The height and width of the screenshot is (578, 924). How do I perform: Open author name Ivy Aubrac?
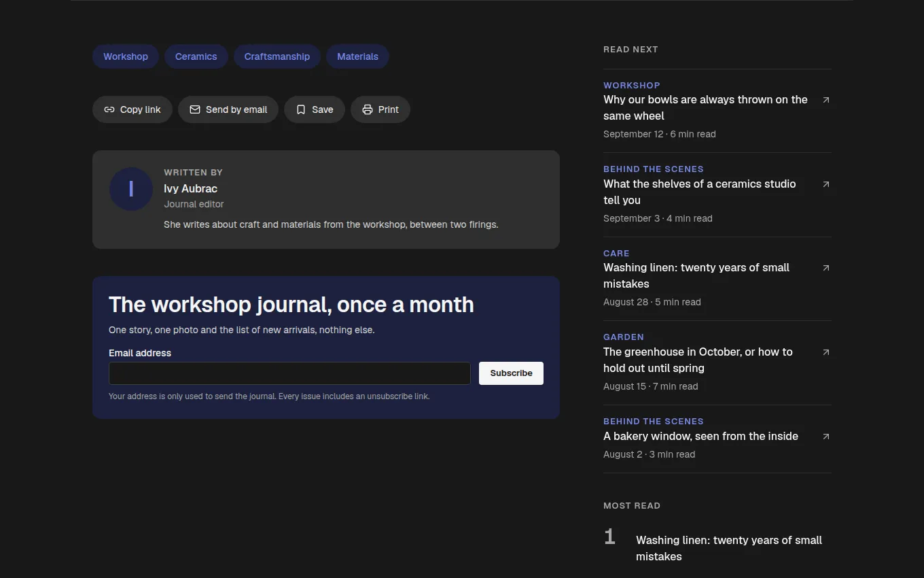click(191, 188)
